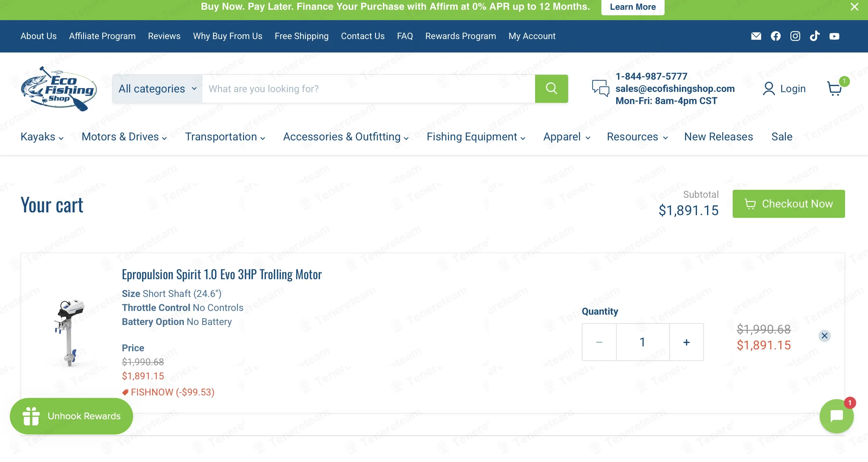Click the product search input field
The height and width of the screenshot is (462, 868).
tap(368, 88)
